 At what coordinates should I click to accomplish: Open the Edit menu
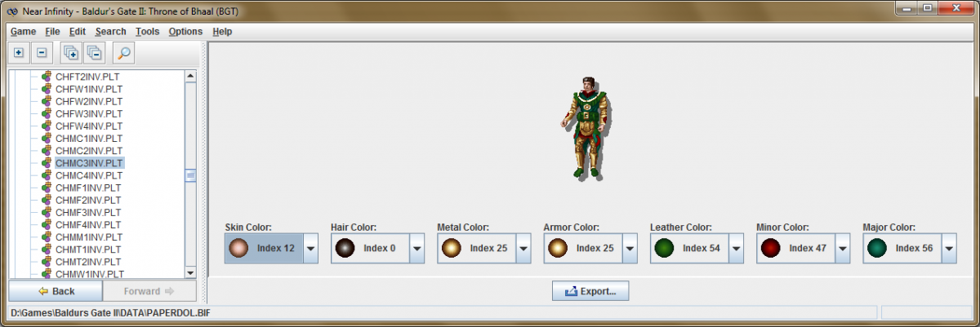[78, 32]
